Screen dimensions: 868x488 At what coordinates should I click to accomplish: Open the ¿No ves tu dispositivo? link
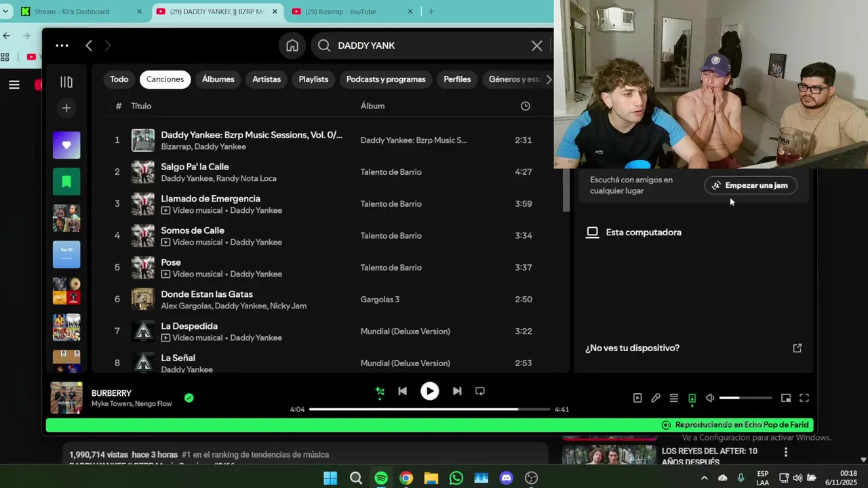[x=633, y=348]
